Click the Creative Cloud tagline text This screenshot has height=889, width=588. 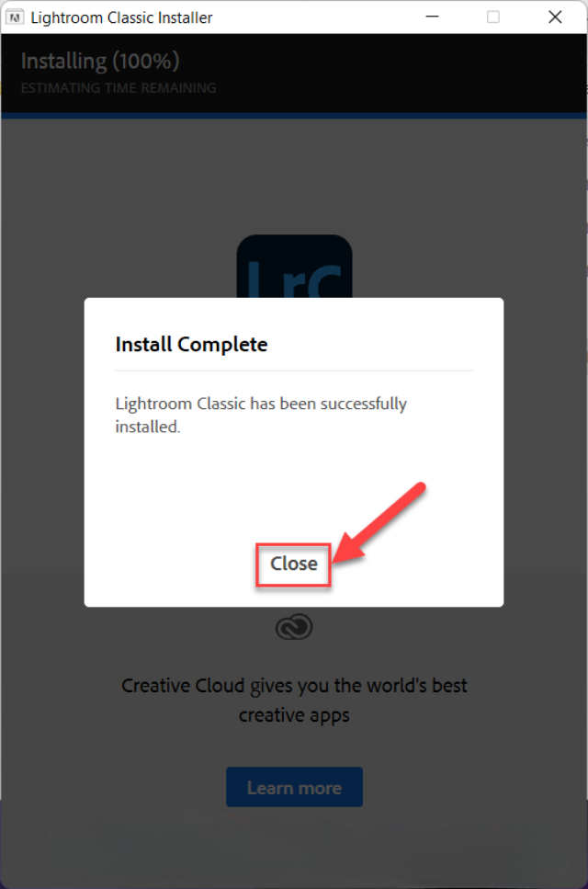tap(294, 701)
